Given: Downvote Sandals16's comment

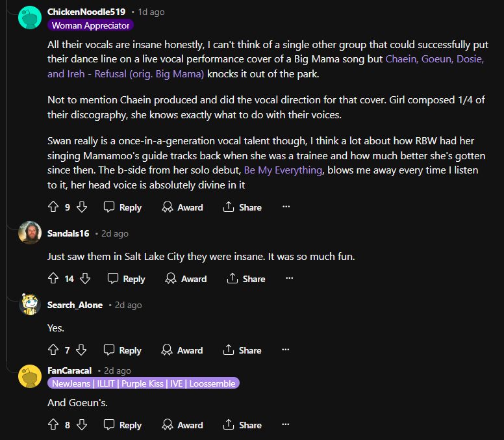Looking at the screenshot, I should (85, 279).
